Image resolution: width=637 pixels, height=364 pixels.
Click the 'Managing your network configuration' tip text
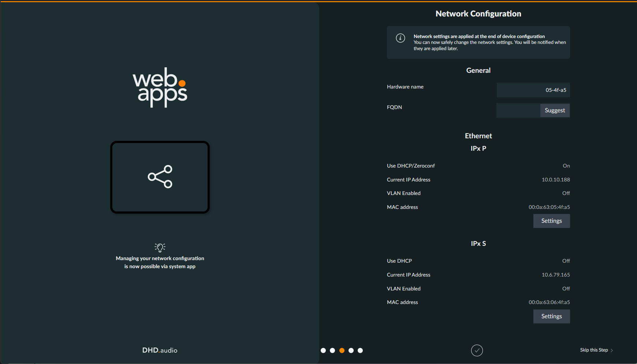tap(160, 262)
